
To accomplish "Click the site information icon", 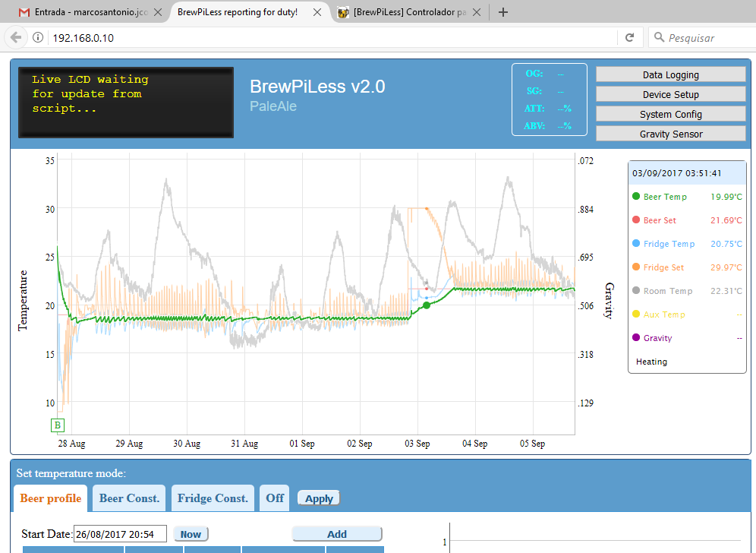I will coord(38,38).
